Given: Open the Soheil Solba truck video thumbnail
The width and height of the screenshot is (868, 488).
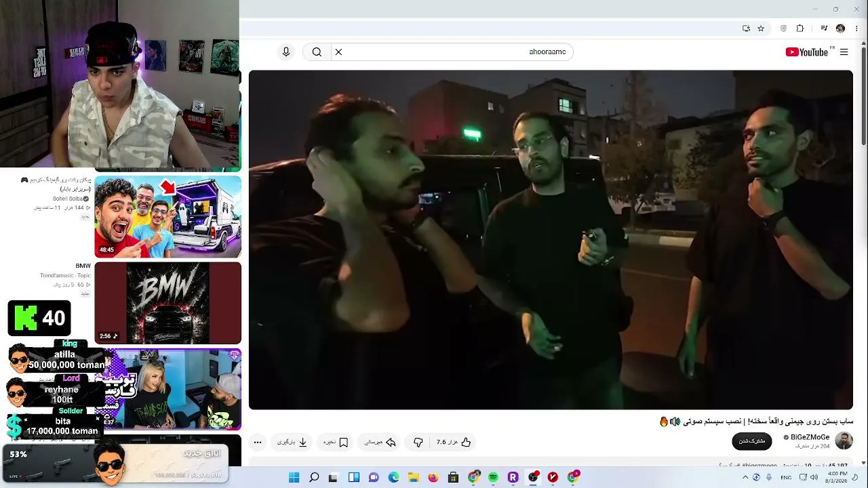Looking at the screenshot, I should (x=167, y=217).
